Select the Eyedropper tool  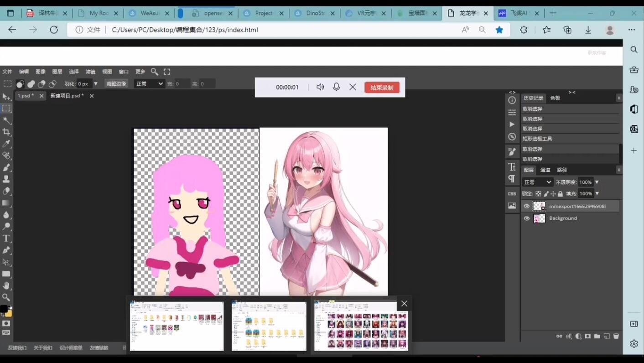pyautogui.click(x=6, y=144)
